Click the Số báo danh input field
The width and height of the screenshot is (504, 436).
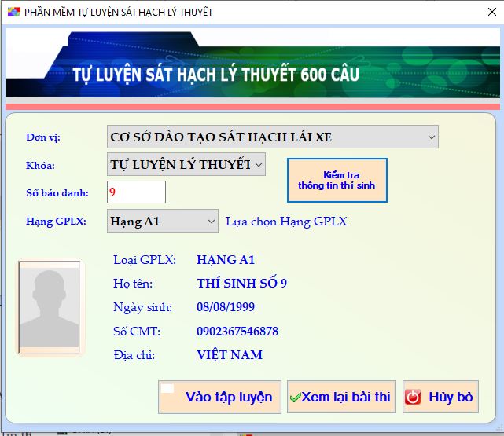coord(136,192)
